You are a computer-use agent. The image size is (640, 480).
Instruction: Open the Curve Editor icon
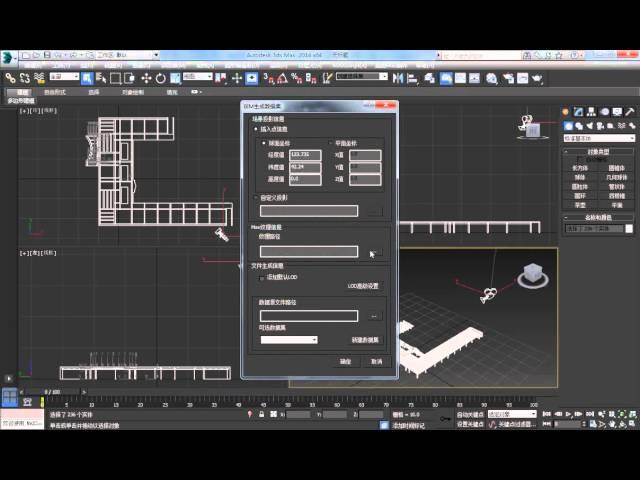tap(460, 78)
